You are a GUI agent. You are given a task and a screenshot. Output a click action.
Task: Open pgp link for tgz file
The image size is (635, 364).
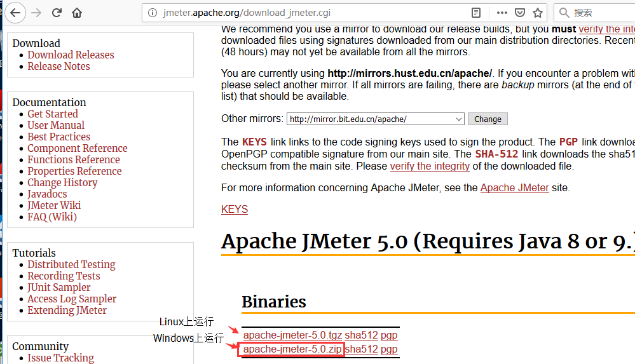[x=389, y=335]
